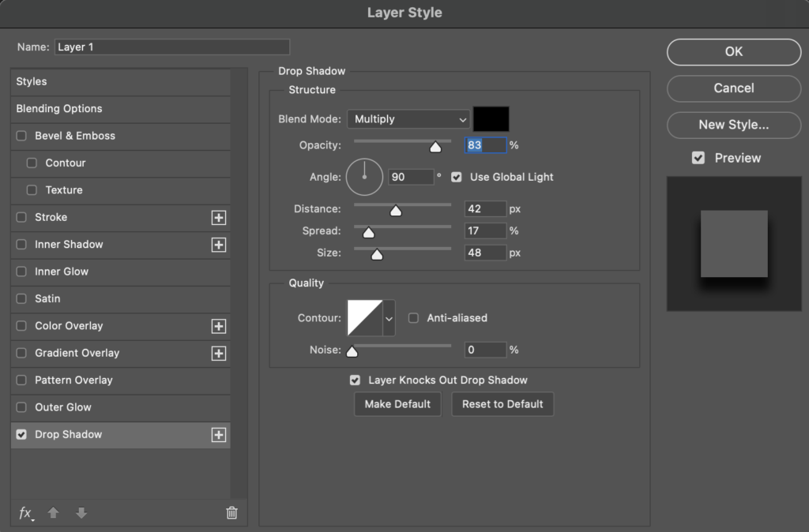Click the Size slider handle
The image size is (809, 532).
(377, 255)
